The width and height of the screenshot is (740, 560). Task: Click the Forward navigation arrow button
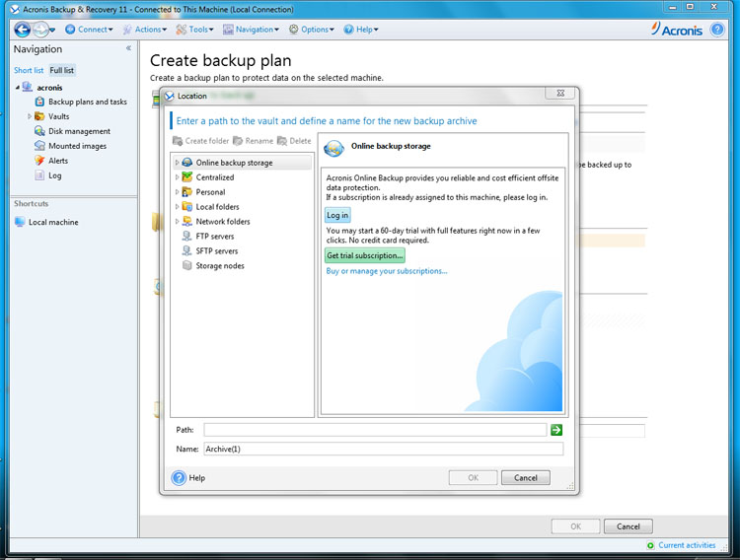coord(40,30)
